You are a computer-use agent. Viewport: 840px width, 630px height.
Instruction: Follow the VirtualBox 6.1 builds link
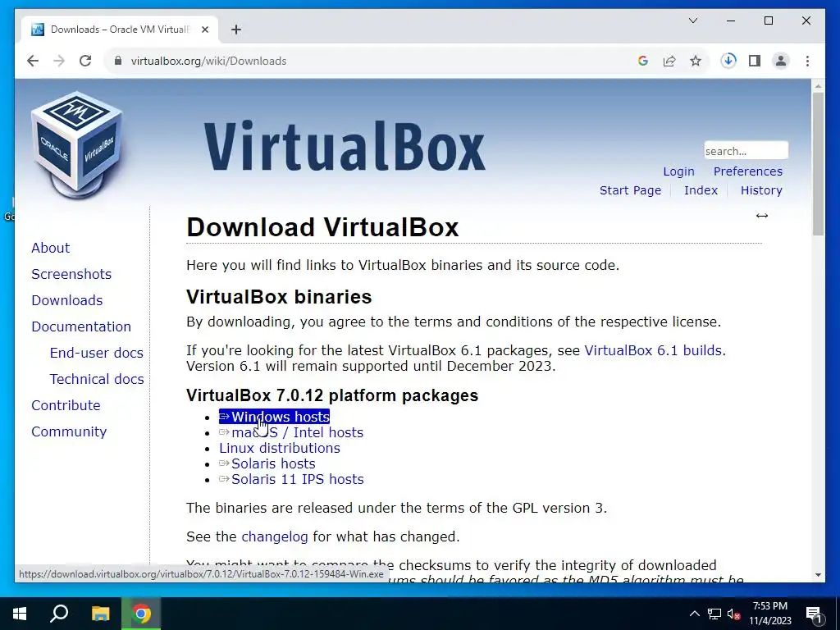point(653,350)
